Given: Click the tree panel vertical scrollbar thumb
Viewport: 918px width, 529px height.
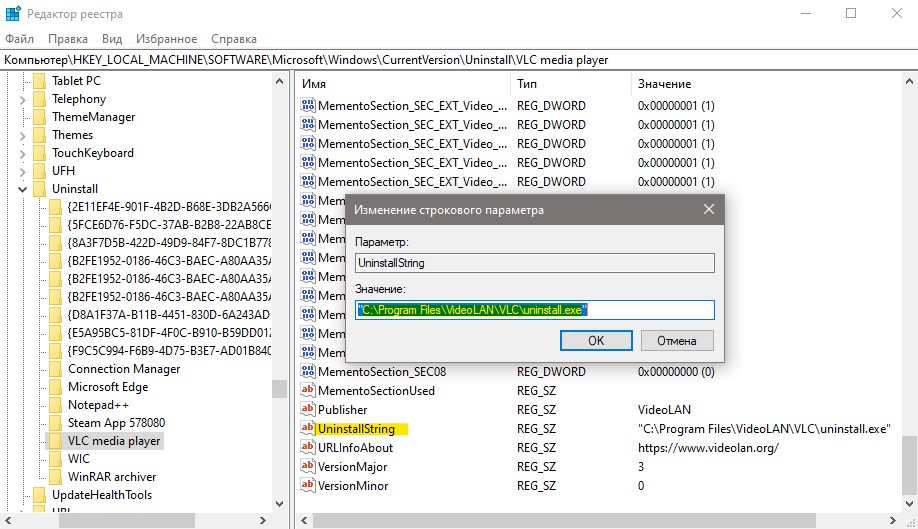Looking at the screenshot, I should 279,389.
